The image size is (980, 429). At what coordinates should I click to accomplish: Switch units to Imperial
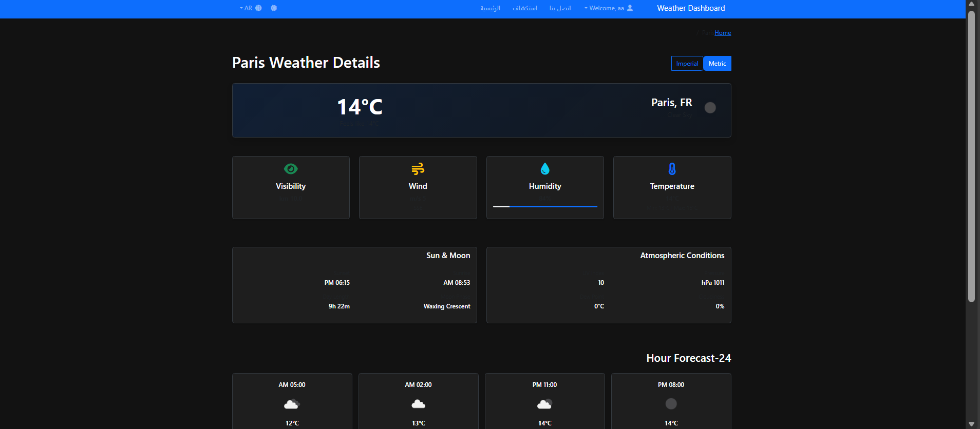[x=687, y=64]
